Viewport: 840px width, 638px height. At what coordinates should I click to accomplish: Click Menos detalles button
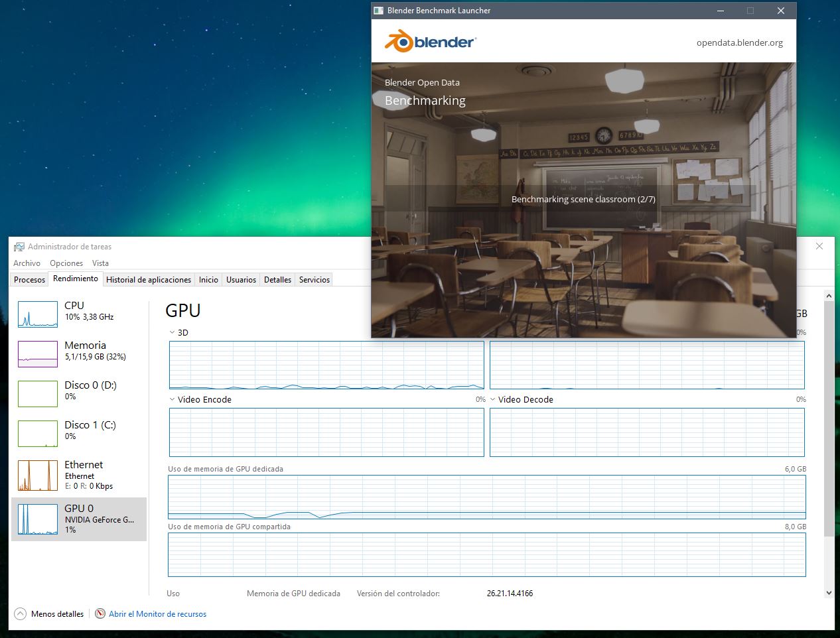pyautogui.click(x=49, y=614)
